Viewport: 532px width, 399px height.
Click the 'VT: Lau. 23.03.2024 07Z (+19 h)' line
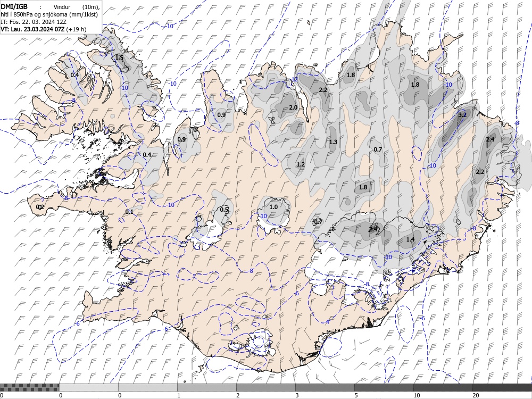[x=44, y=29]
